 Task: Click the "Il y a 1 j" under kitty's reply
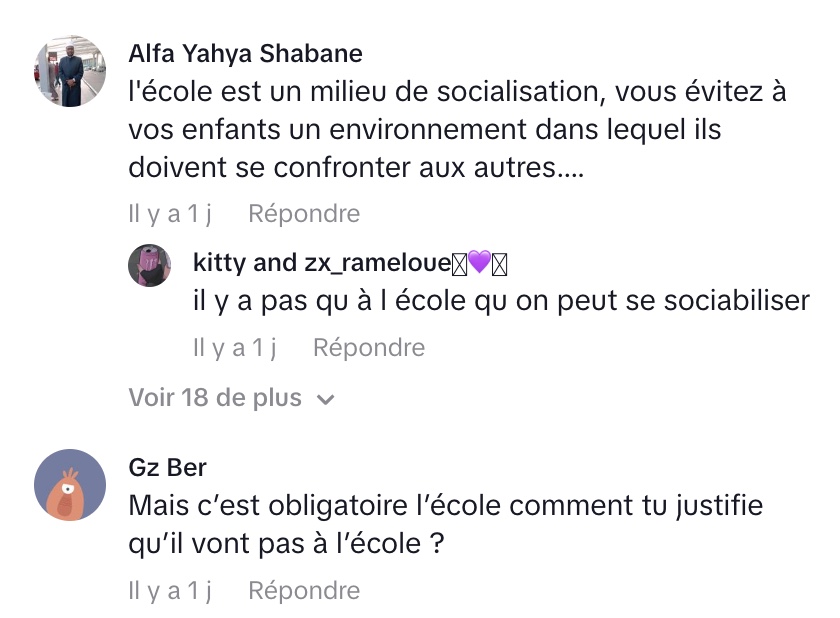tap(234, 347)
